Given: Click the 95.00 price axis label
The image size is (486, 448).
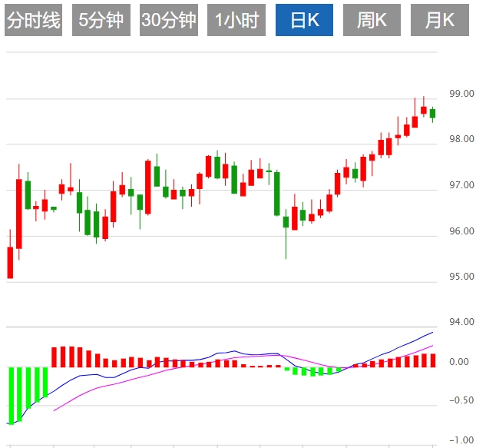Looking at the screenshot, I should coord(462,276).
